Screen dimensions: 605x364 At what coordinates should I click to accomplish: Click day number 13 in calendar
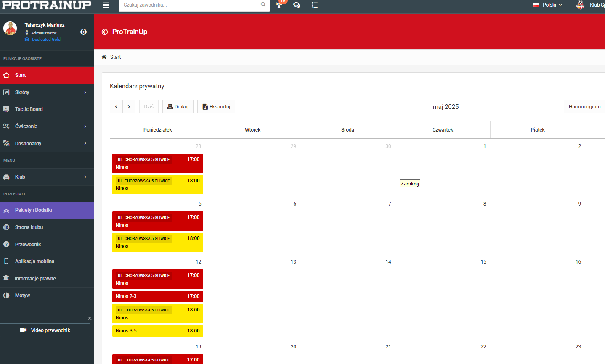(x=293, y=262)
